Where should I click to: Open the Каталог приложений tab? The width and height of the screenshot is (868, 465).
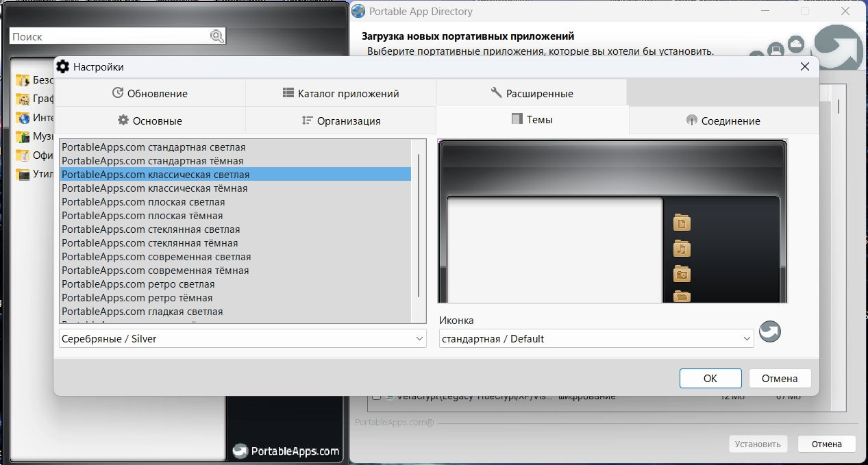(x=340, y=93)
